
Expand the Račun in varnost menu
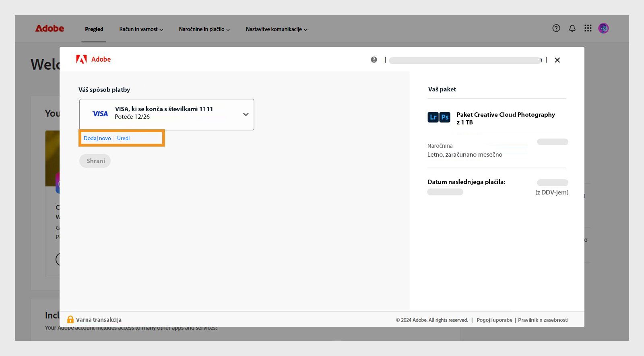[141, 29]
